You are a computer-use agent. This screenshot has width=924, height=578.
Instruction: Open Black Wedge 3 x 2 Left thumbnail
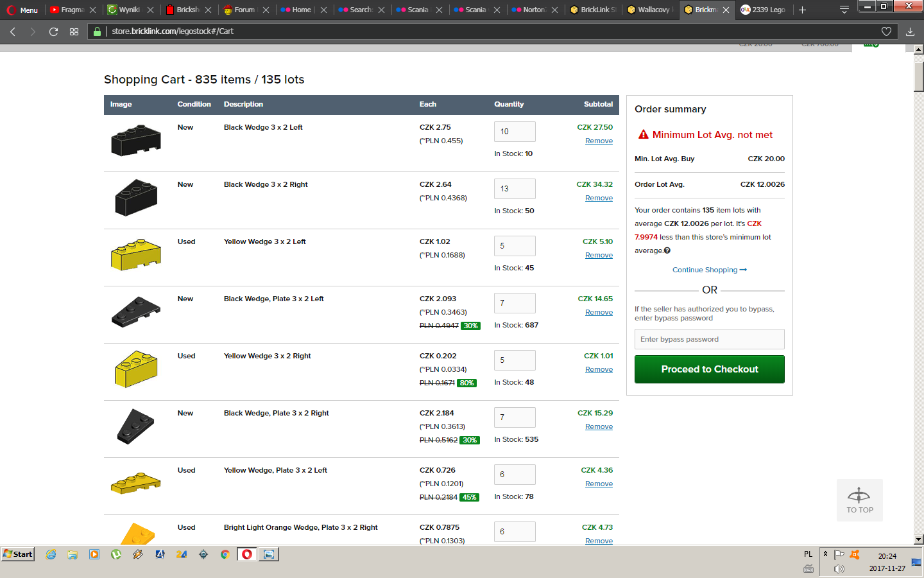click(136, 140)
